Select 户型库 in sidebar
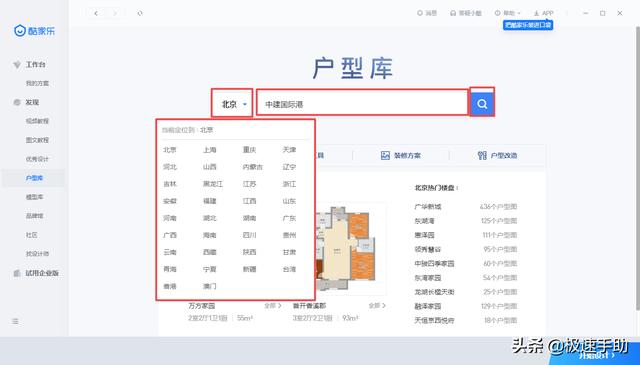Image resolution: width=640 pixels, height=365 pixels. click(x=34, y=178)
